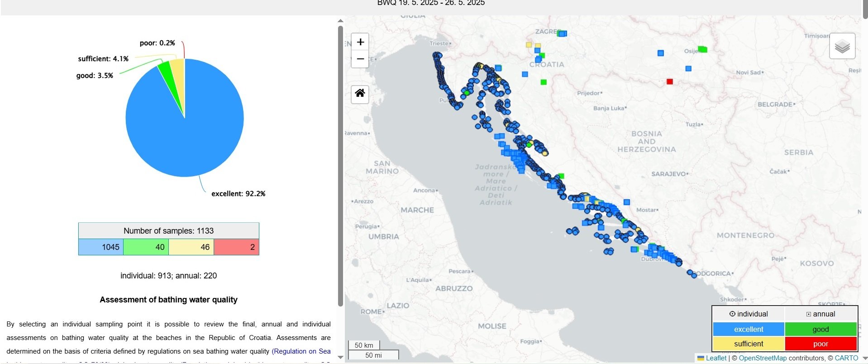Click the left panel scroll-down arrow
This screenshot has width=868, height=364.
tap(340, 358)
